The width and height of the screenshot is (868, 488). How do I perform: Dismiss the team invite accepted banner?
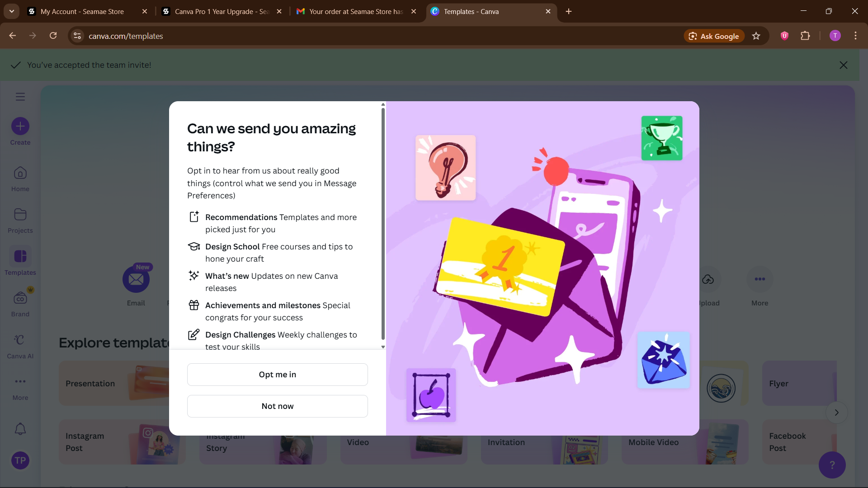pos(843,66)
